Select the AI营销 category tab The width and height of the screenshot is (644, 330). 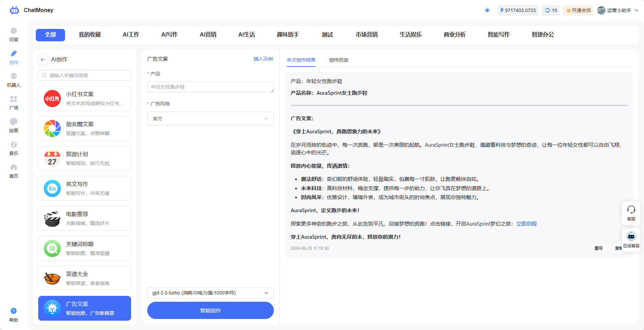click(208, 34)
